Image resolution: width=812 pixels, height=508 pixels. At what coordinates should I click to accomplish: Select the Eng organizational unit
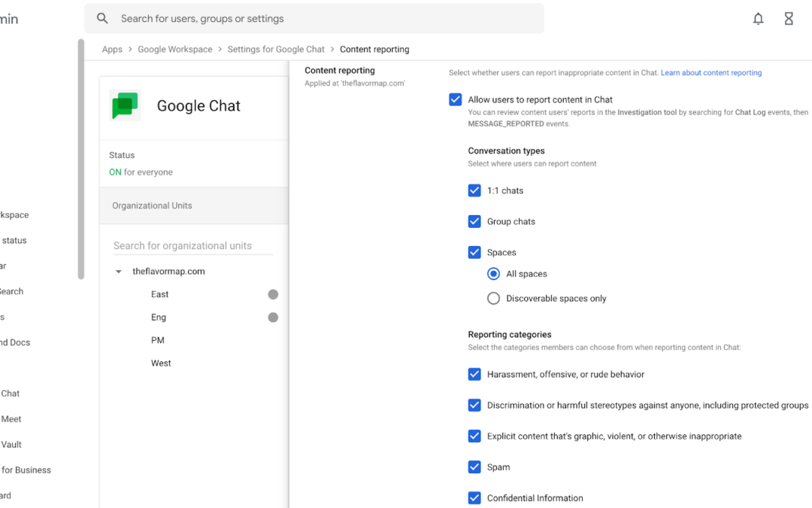click(159, 318)
